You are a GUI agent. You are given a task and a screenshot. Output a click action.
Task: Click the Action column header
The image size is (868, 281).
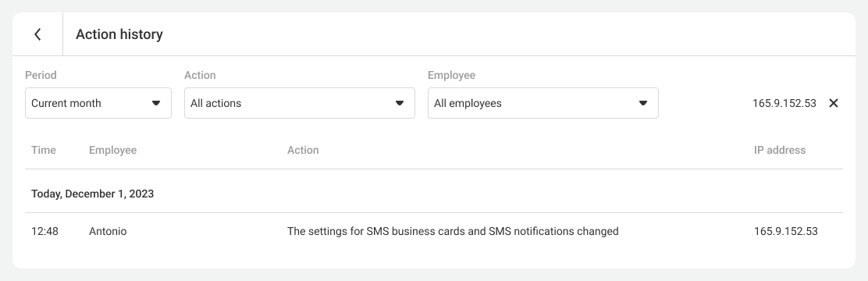[303, 150]
